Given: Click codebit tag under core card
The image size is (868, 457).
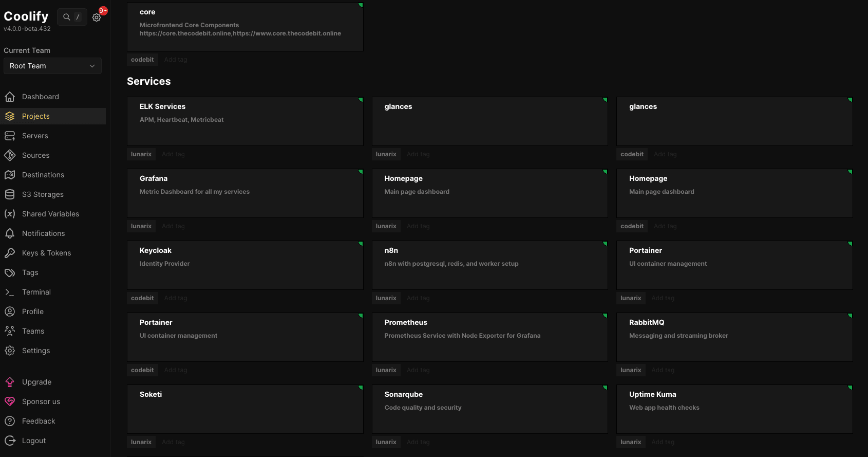Looking at the screenshot, I should click(142, 60).
